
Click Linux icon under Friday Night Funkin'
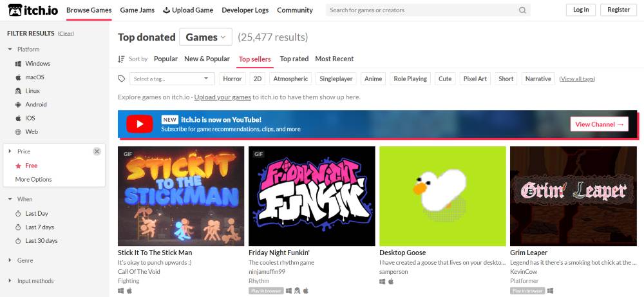click(x=297, y=291)
